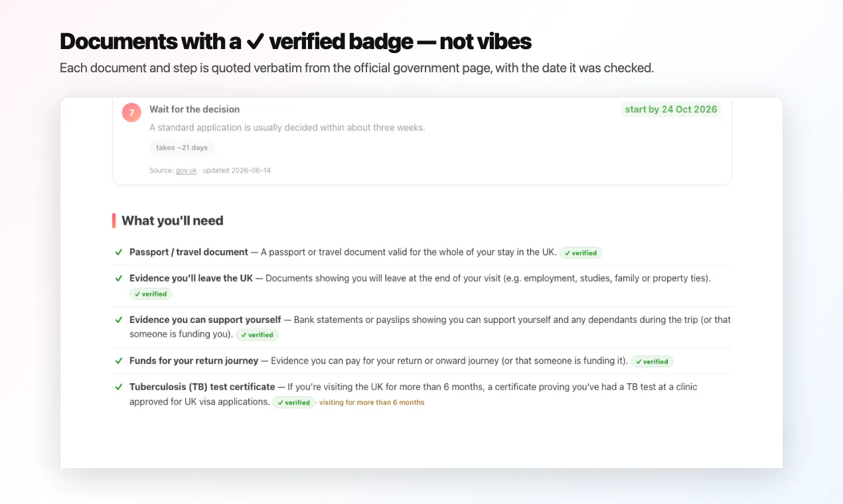Click the verified badge on TB test certificate
Viewport: 843px width, 504px height.
click(x=293, y=403)
